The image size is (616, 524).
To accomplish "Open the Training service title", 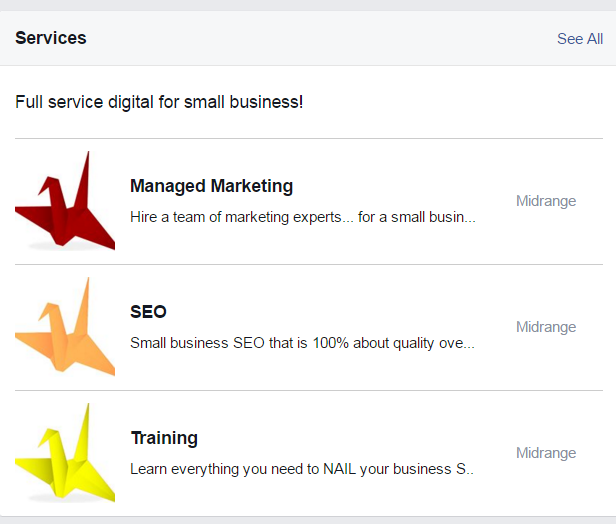I will click(164, 438).
